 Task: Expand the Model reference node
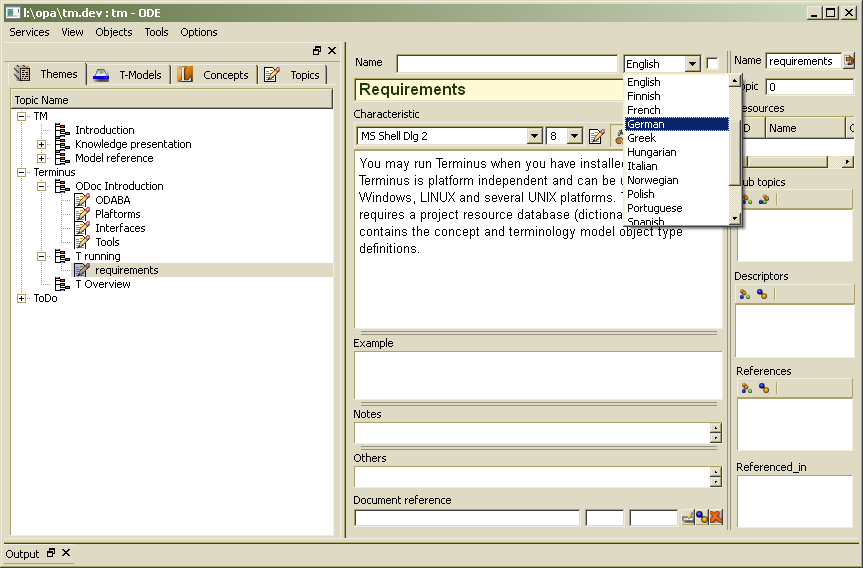[x=41, y=158]
